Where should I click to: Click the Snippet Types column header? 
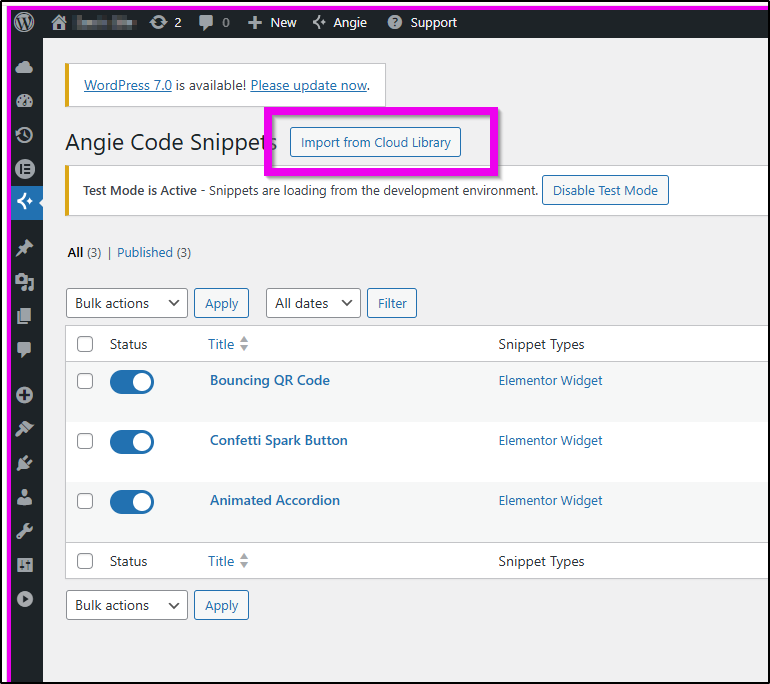[541, 344]
